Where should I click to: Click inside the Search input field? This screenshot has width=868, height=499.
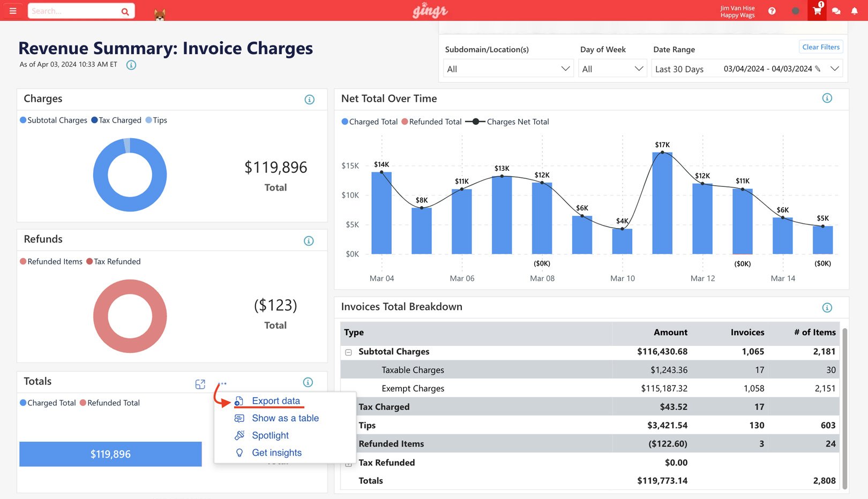[75, 10]
